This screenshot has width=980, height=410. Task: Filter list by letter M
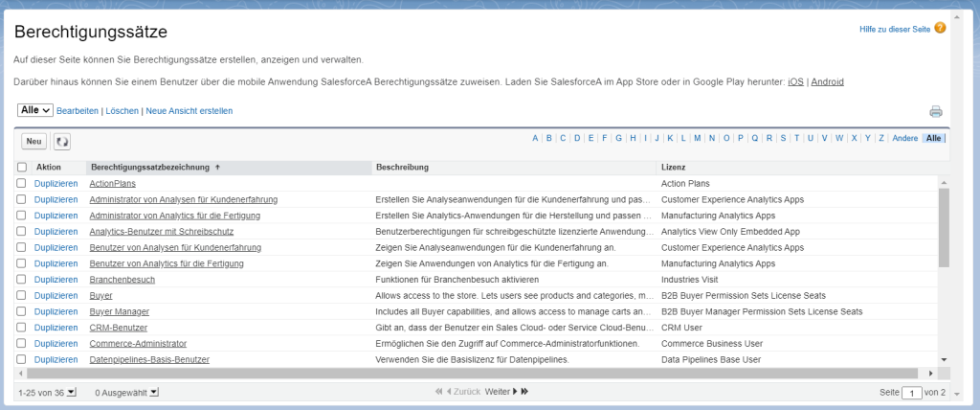click(x=698, y=138)
